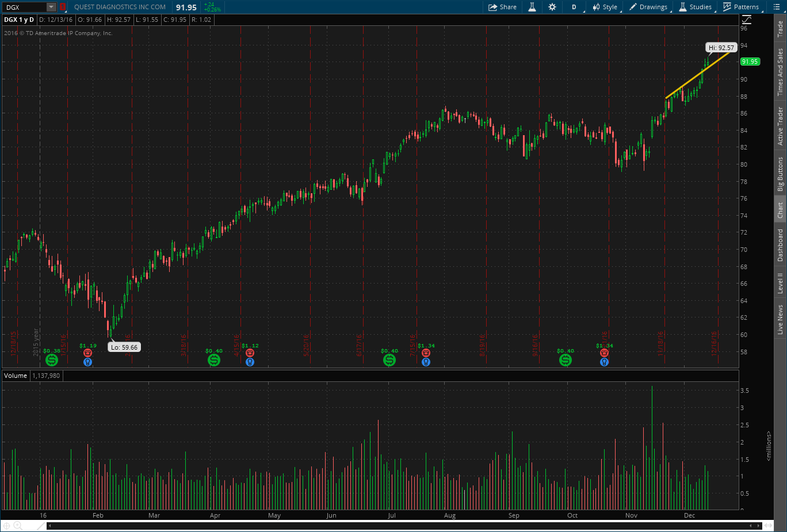Click the DGX 1 y D chart label
Viewport: 787px width, 532px height.
coord(19,20)
